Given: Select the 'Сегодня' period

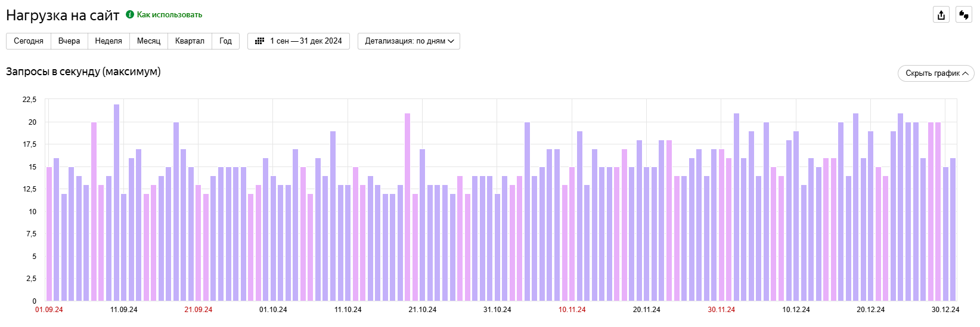Looking at the screenshot, I should point(29,41).
